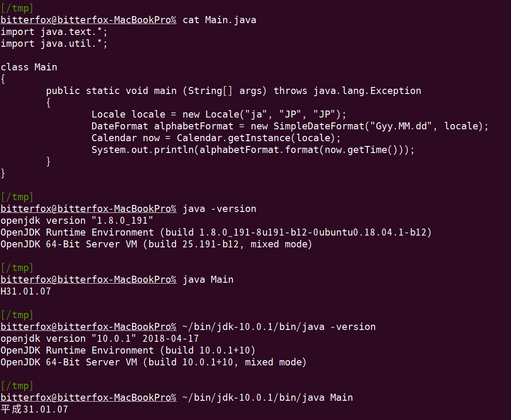Click the first [/tmp] prompt directory label

(x=17, y=8)
